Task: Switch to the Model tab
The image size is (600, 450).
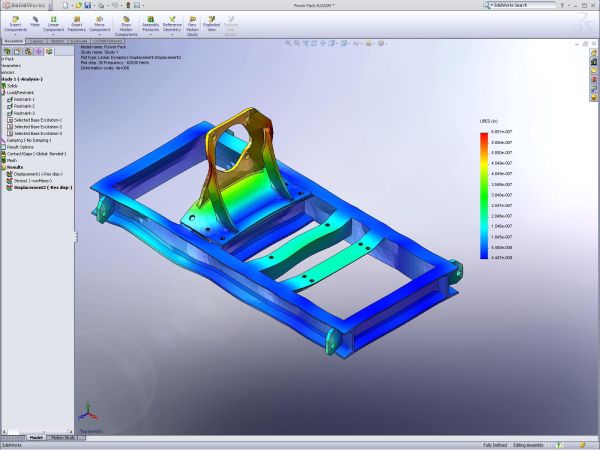Action: pyautogui.click(x=35, y=437)
